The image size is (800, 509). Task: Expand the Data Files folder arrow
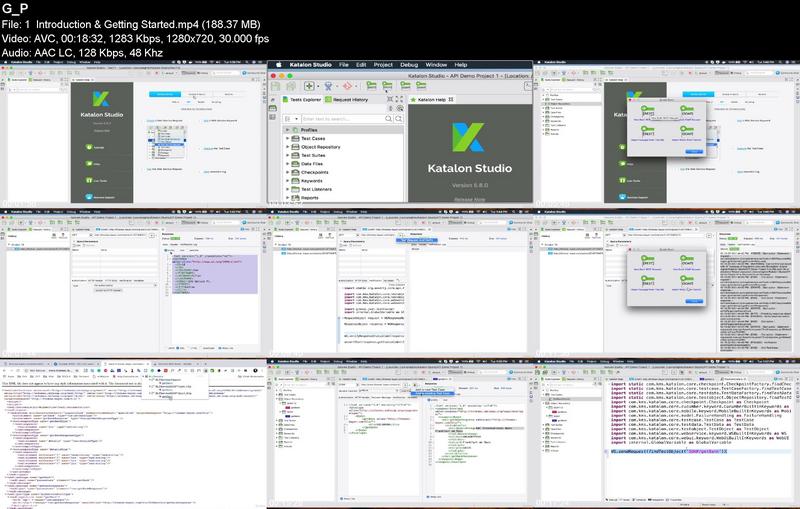tap(287, 164)
